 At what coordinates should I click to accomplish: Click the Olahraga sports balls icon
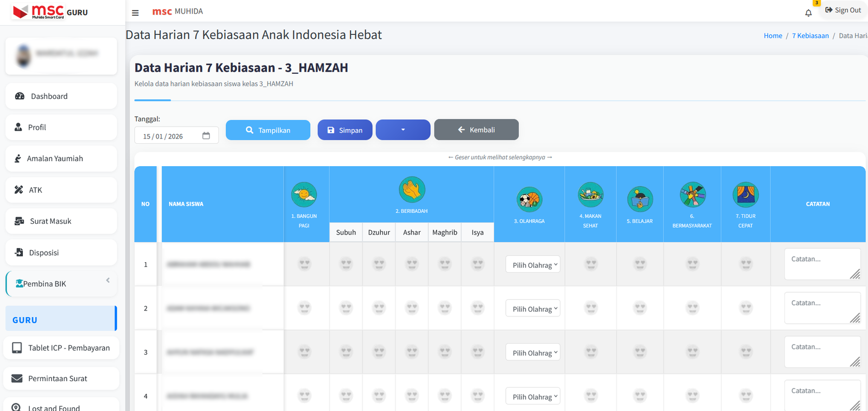point(529,200)
